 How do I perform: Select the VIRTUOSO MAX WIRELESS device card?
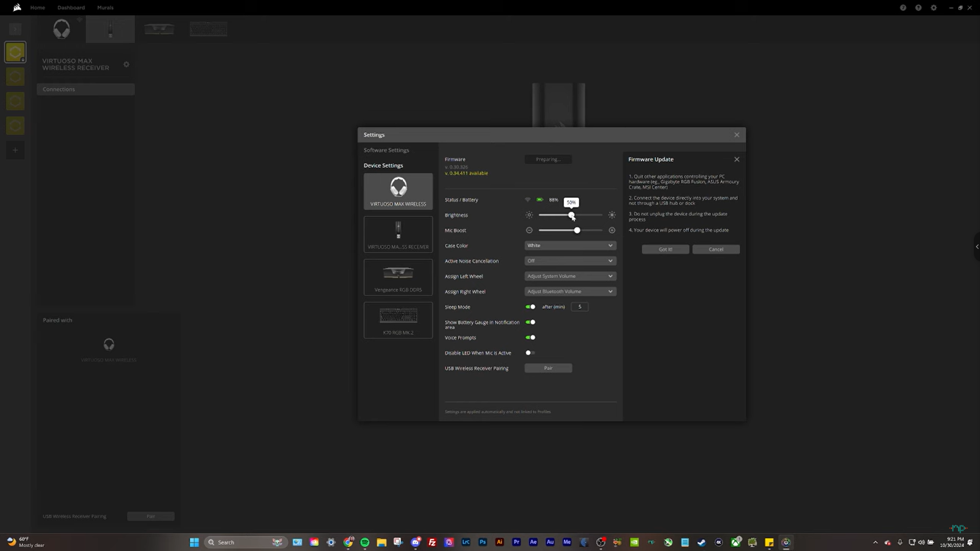pos(398,191)
